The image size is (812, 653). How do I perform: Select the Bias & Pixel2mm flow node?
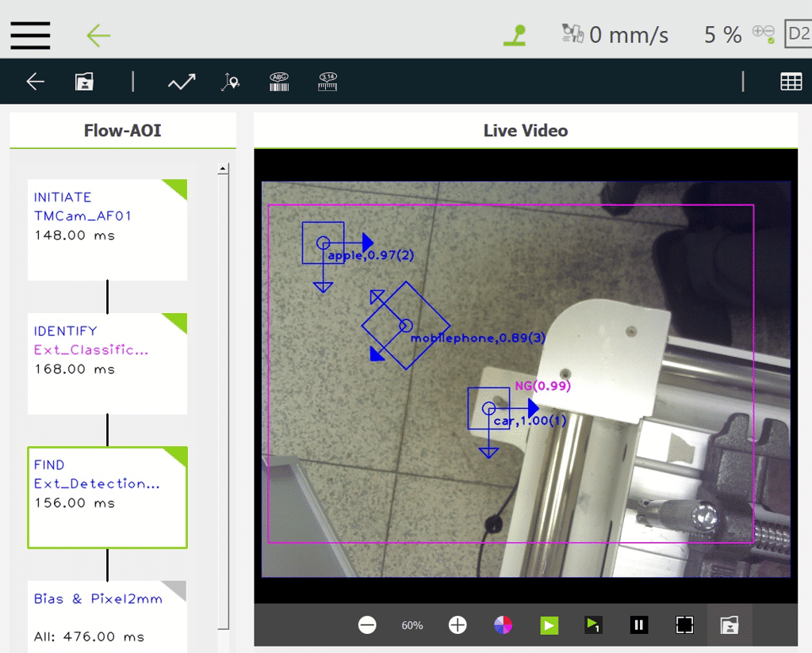[107, 617]
